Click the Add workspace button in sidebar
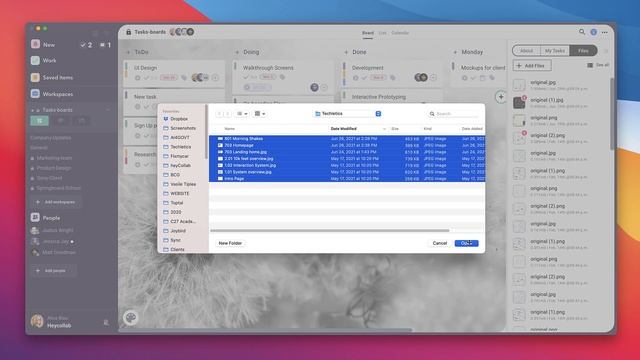Image resolution: width=640 pixels, height=360 pixels. click(56, 202)
